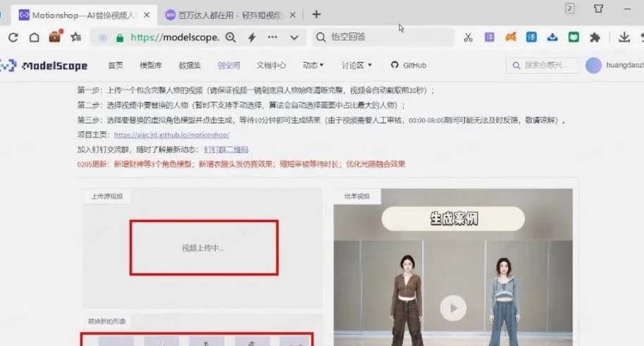Click the zoom magnifier in address bar
This screenshot has height=346, width=644.
pos(231,37)
